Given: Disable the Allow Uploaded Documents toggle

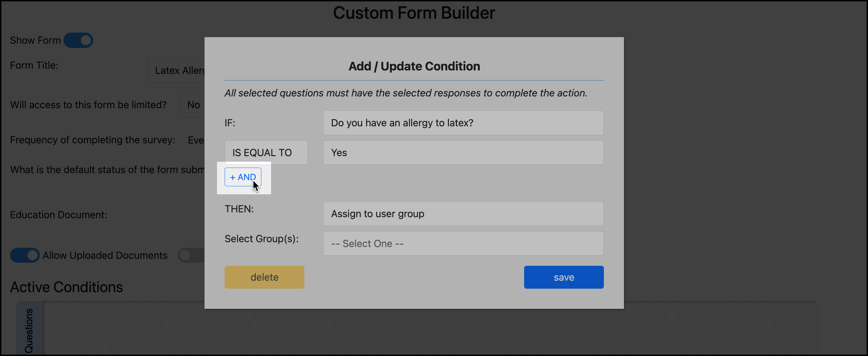Looking at the screenshot, I should tap(24, 255).
